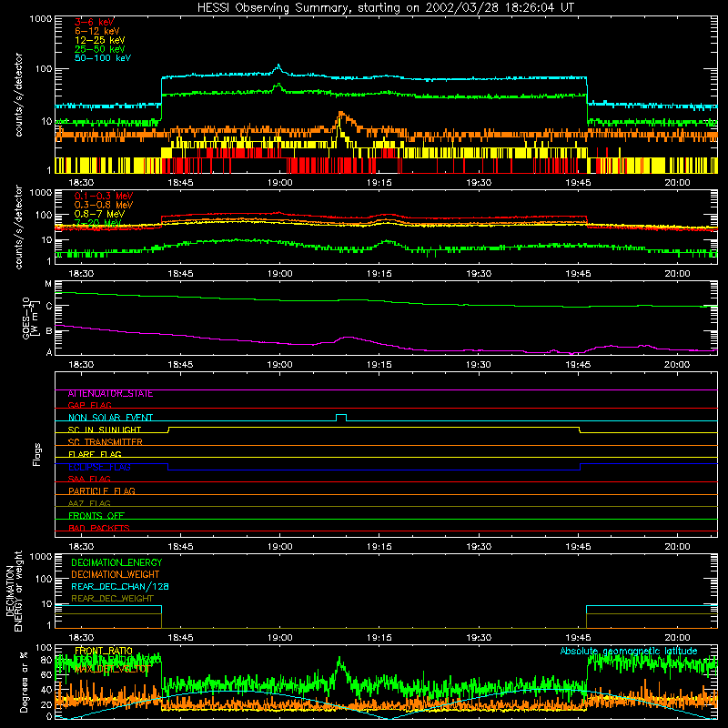Viewport: 728px width, 728px height.
Task: Click the 19:15 tick label under decimation panel
Action: pyautogui.click(x=379, y=638)
